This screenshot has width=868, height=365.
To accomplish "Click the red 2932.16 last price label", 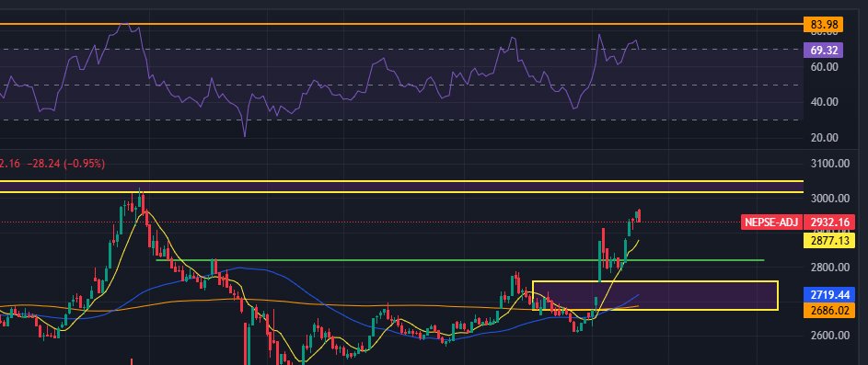I will [x=830, y=222].
